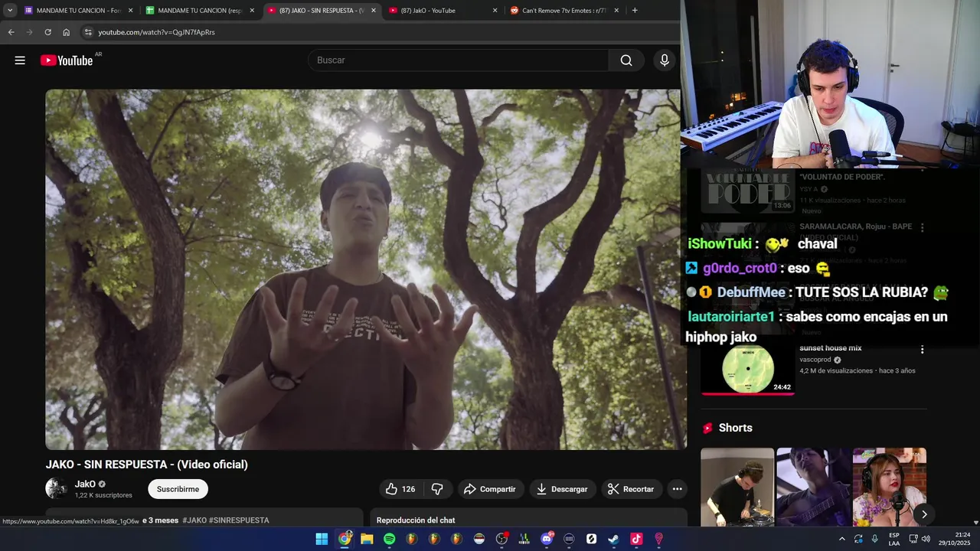Image resolution: width=980 pixels, height=551 pixels.
Task: Open the third Shorts thumbnail with woman
Action: (x=889, y=487)
